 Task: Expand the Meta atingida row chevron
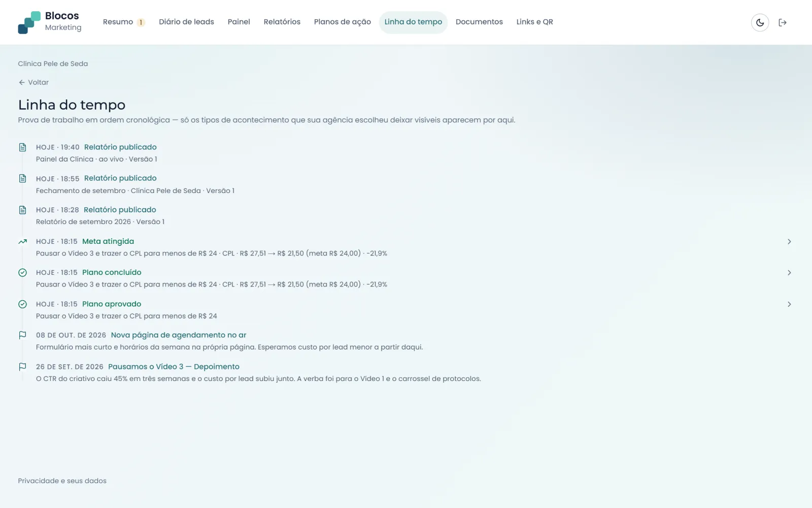pyautogui.click(x=789, y=242)
